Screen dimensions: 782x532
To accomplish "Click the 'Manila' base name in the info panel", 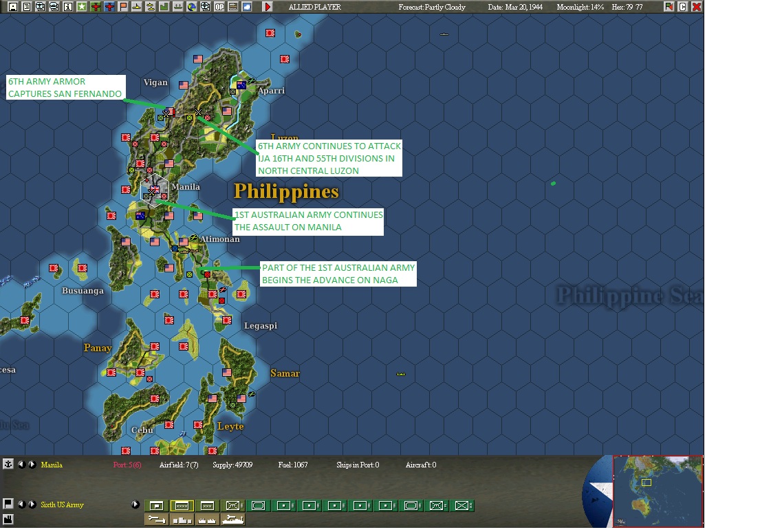I will point(52,465).
